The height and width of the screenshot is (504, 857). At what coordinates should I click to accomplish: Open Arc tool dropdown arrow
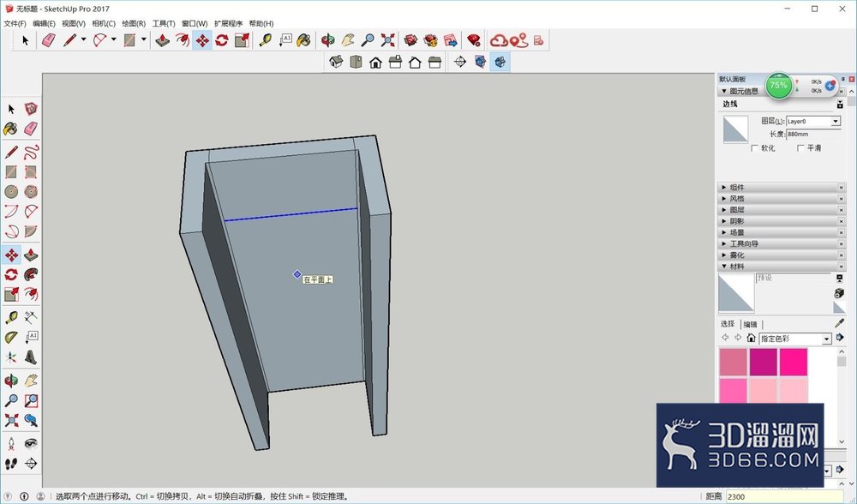coord(114,39)
